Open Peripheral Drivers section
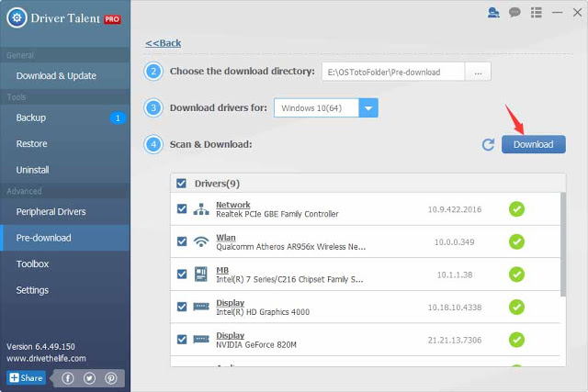This screenshot has height=392, width=588. (x=65, y=212)
